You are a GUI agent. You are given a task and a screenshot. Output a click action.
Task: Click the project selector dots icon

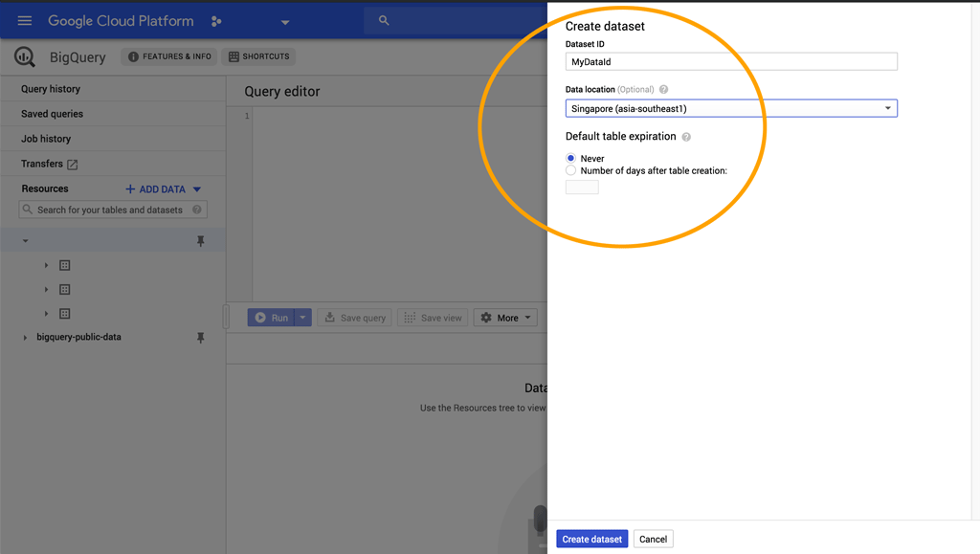(x=216, y=21)
